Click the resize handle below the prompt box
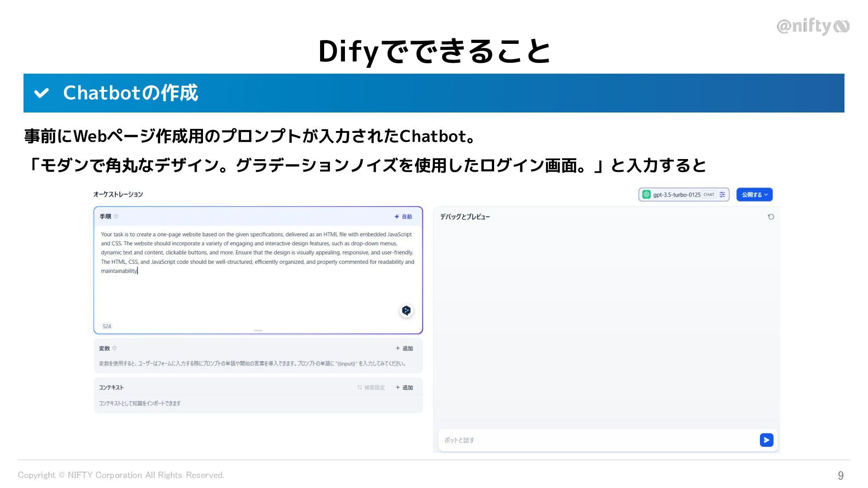Image resolution: width=868 pixels, height=488 pixels. pos(258,331)
